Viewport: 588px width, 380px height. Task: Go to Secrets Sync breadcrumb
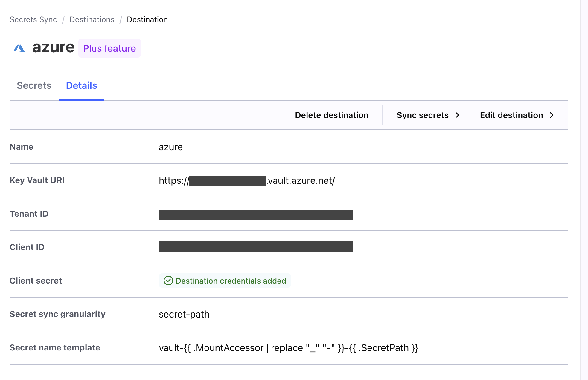33,19
